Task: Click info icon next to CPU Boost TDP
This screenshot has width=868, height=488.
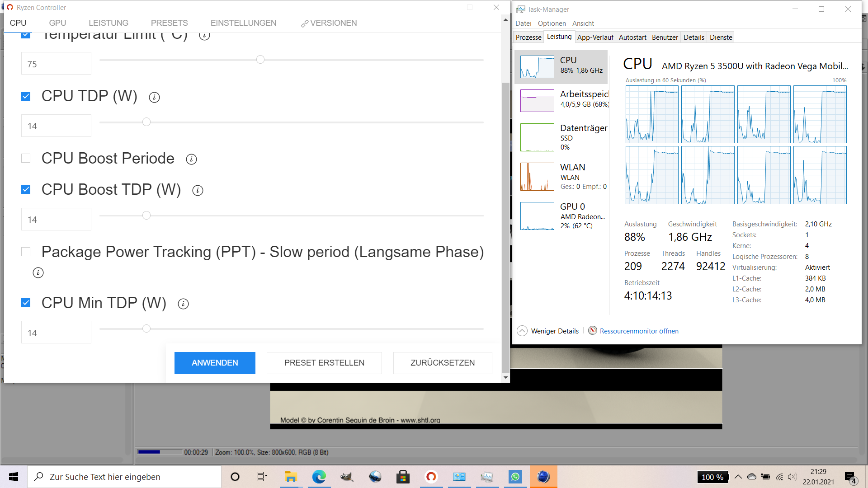Action: [x=198, y=190]
